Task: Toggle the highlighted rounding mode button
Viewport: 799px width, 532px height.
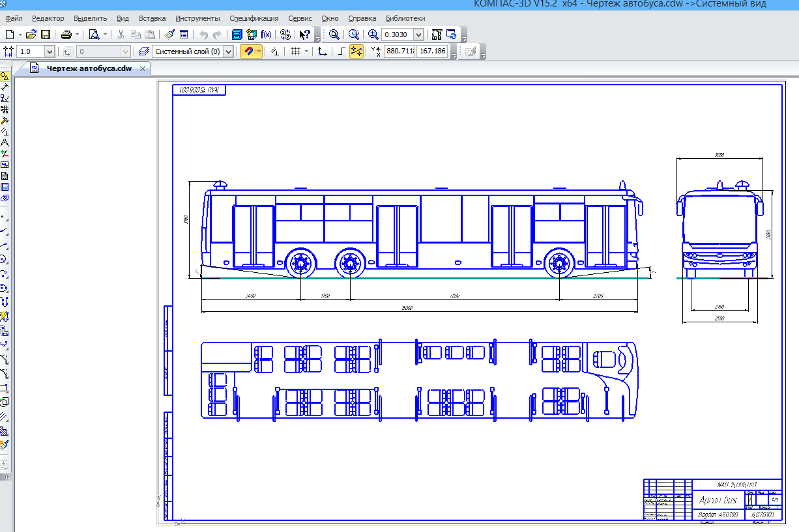Action: (356, 51)
